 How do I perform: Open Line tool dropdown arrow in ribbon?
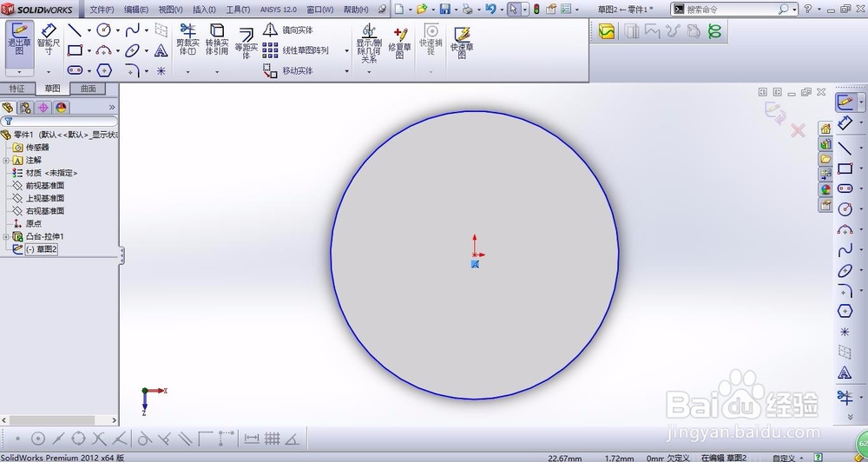pos(89,30)
